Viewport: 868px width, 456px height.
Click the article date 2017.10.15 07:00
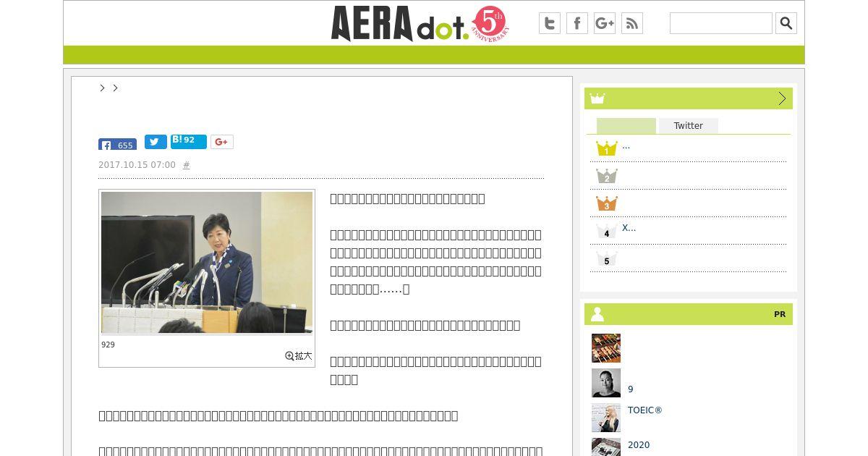[x=137, y=165]
